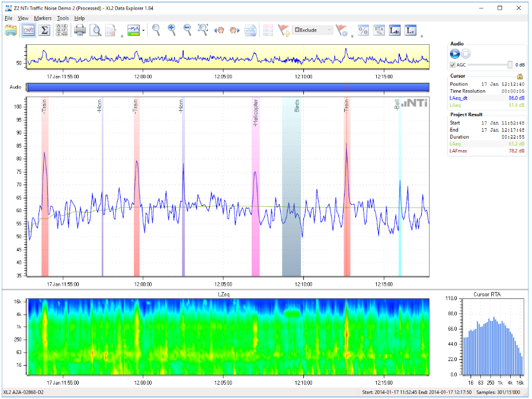Click the zoom in magnifier icon
The width and height of the screenshot is (532, 399).
[x=172, y=30]
